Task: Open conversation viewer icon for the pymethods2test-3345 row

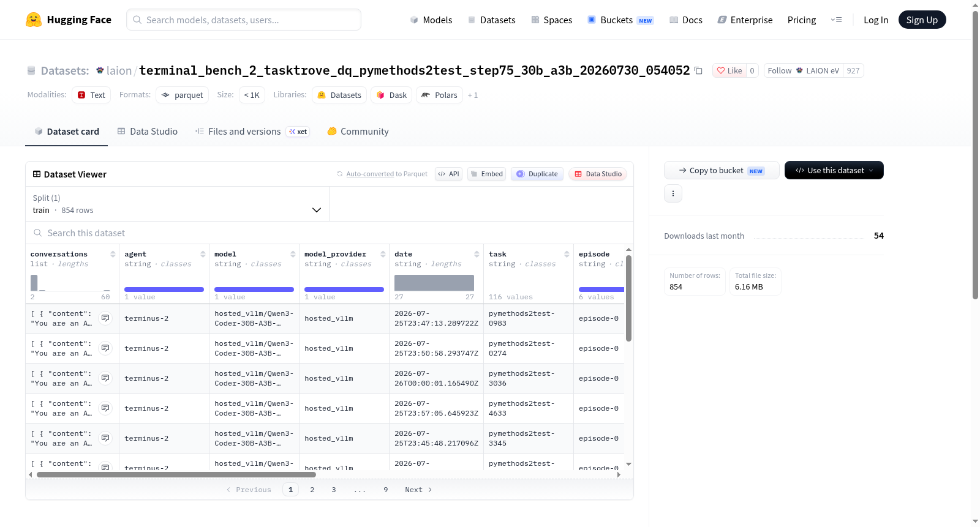Action: coord(105,438)
